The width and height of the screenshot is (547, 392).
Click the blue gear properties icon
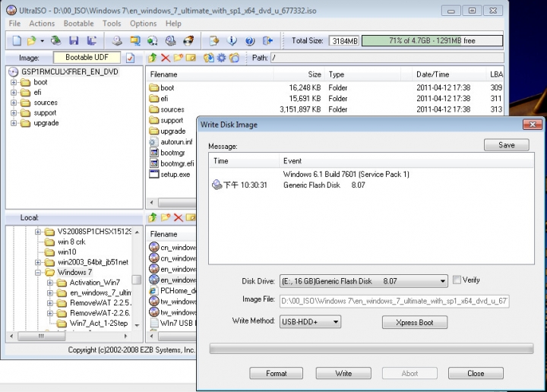[222, 58]
